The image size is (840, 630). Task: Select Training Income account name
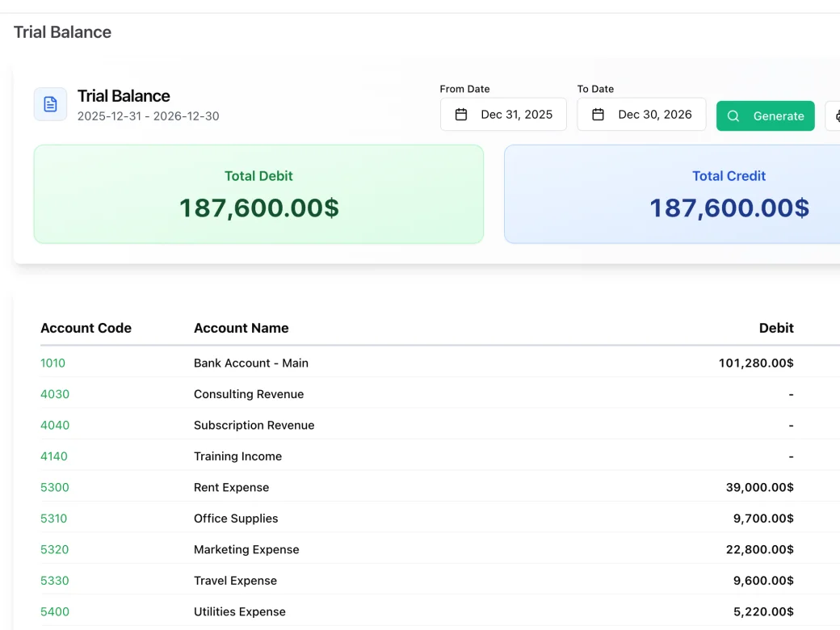(x=237, y=456)
